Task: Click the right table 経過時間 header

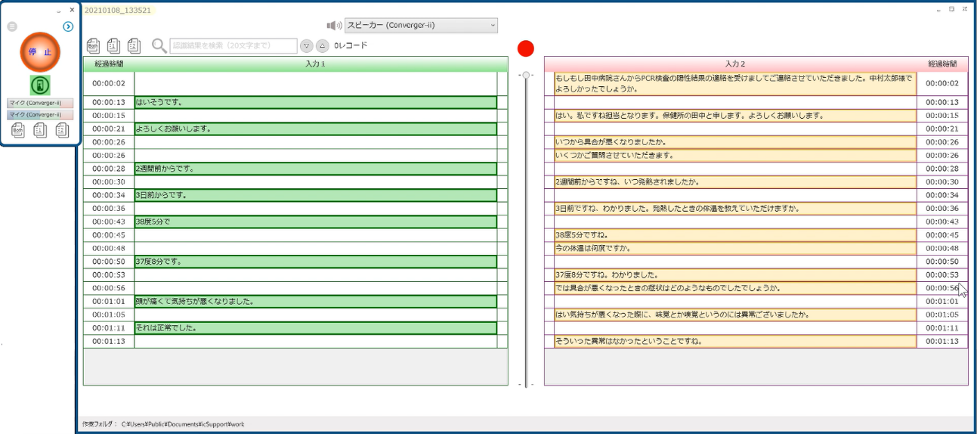Action: tap(942, 64)
